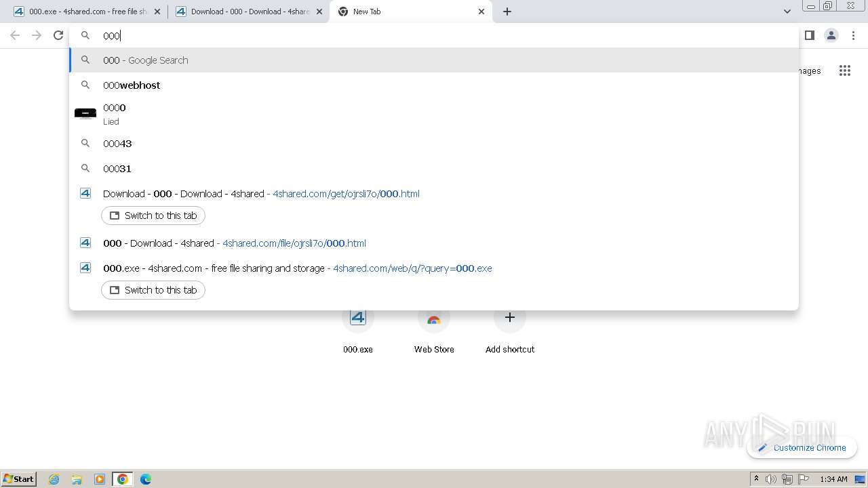The image size is (868, 488).
Task: Switch to the 000.exe - 4shared.com tab
Action: pyautogui.click(x=87, y=12)
